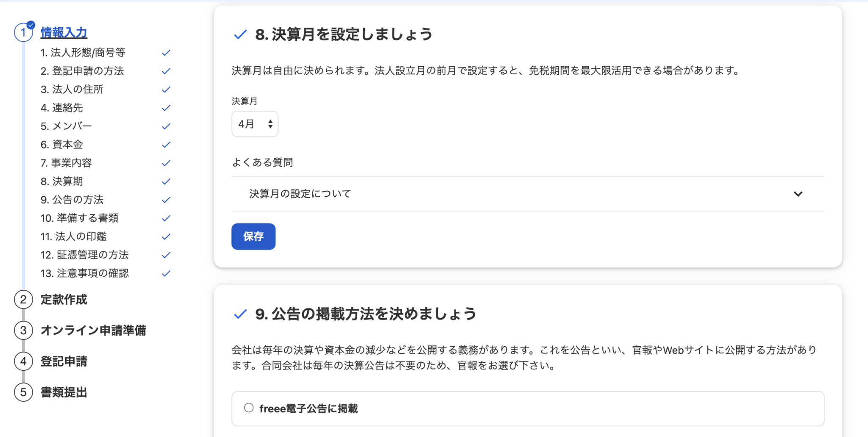Click the 決算月 field label

(245, 101)
